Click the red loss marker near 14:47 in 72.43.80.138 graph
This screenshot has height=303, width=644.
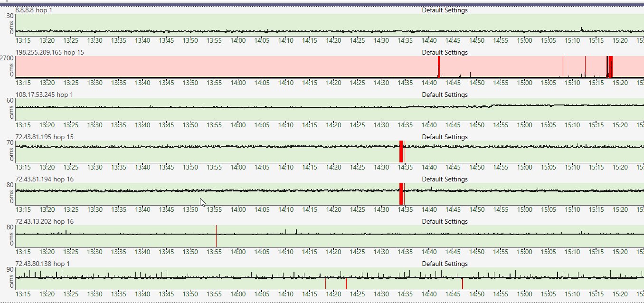click(x=463, y=284)
